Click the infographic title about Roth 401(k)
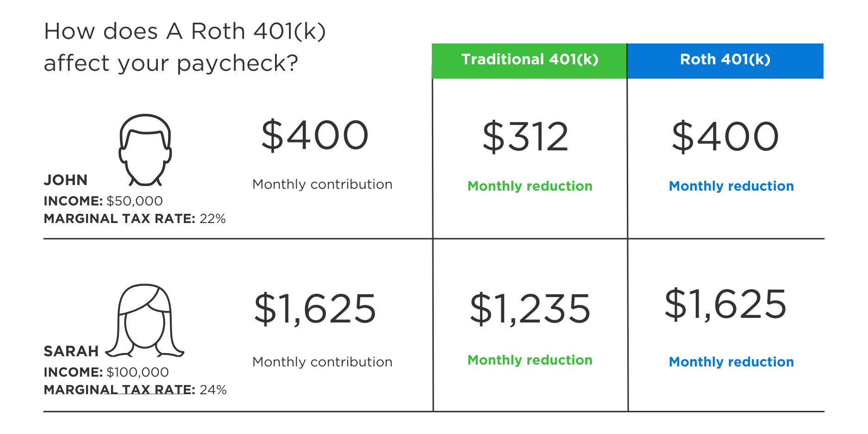This screenshot has width=868, height=434. point(185,47)
